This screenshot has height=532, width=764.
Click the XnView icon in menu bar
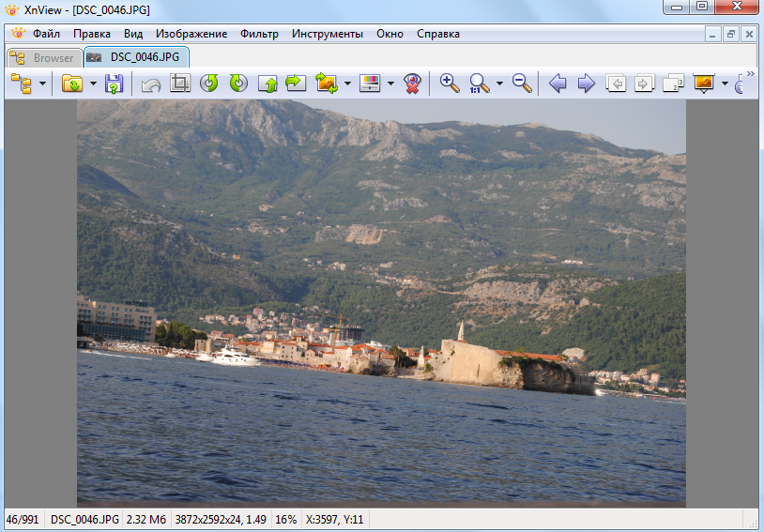pyautogui.click(x=18, y=34)
